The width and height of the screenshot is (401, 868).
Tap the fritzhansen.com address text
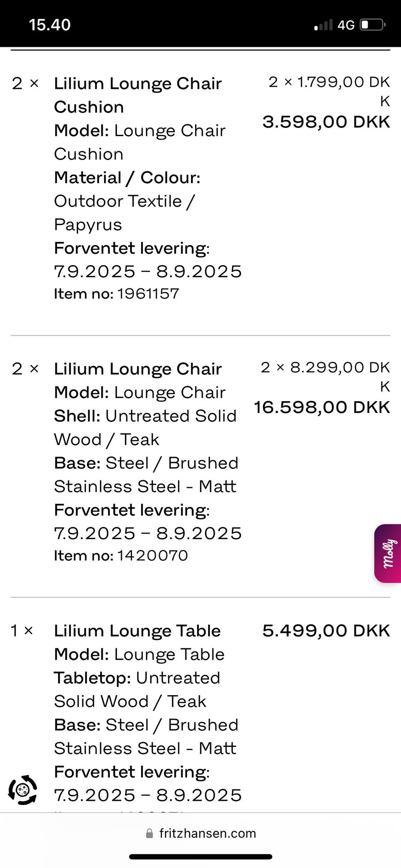coord(208,833)
